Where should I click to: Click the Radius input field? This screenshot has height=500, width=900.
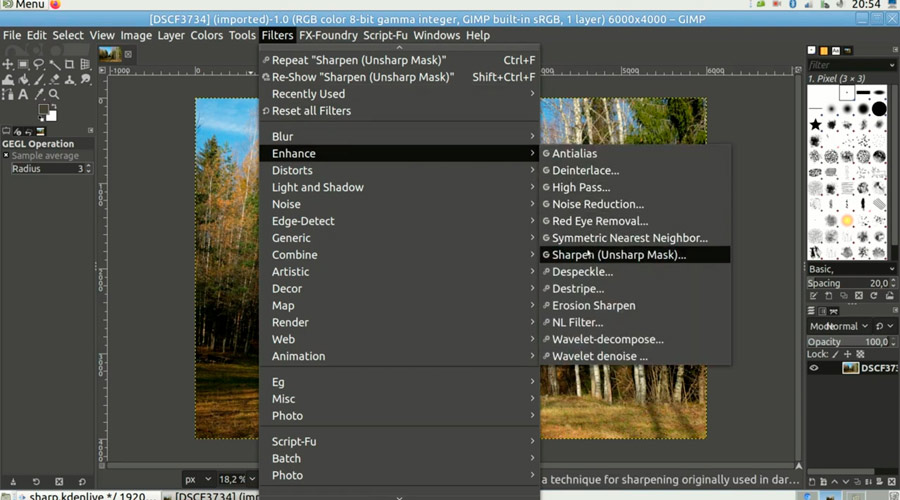point(51,168)
